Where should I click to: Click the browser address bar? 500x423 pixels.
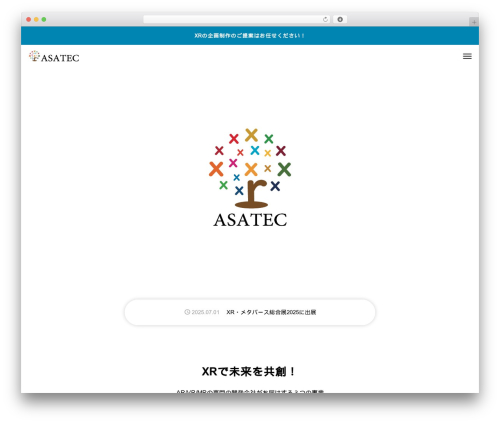(237, 19)
